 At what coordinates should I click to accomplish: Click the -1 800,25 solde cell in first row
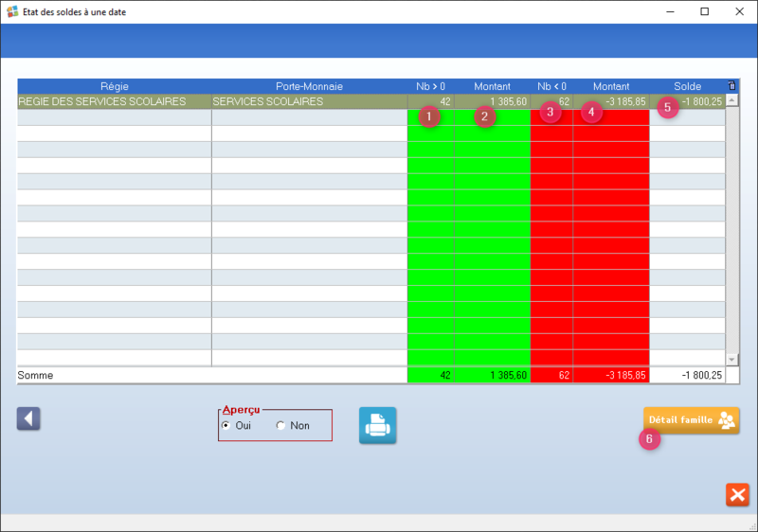[701, 101]
